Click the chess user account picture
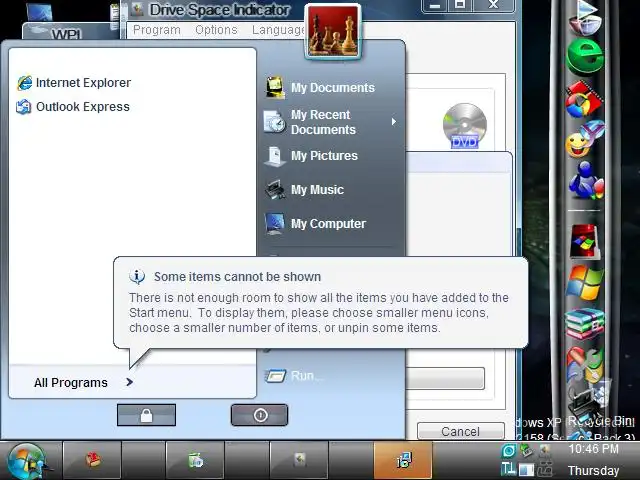 point(333,31)
